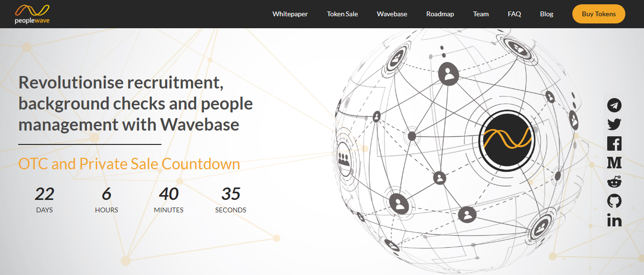This screenshot has width=644, height=275.
Task: Click the Peoplewave logo in header
Action: pos(32,14)
